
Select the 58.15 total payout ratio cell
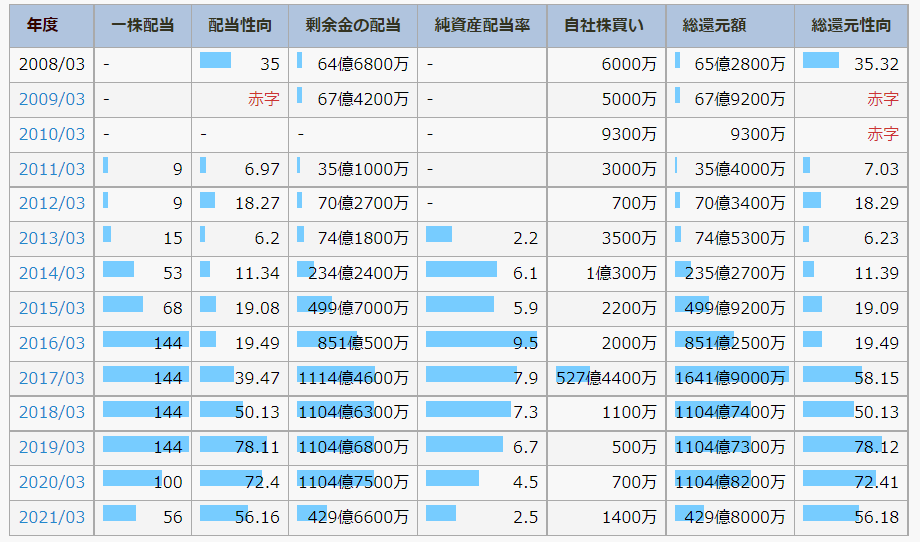(x=851, y=378)
